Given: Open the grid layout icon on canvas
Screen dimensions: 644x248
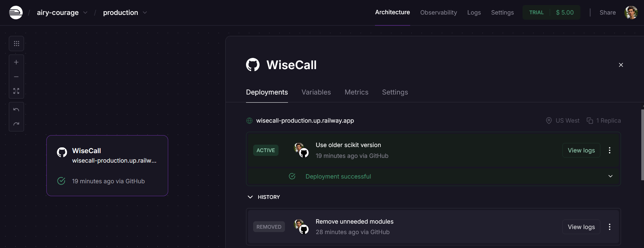Looking at the screenshot, I should tap(16, 44).
